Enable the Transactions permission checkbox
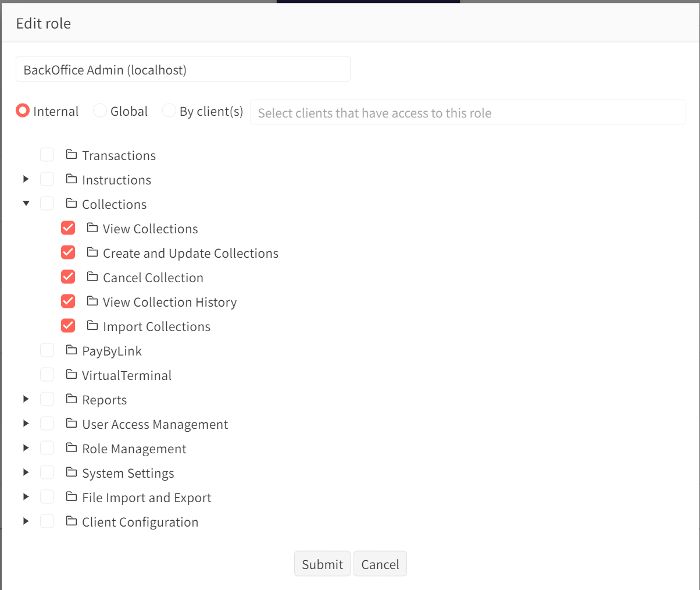This screenshot has height=590, width=700. 47,155
